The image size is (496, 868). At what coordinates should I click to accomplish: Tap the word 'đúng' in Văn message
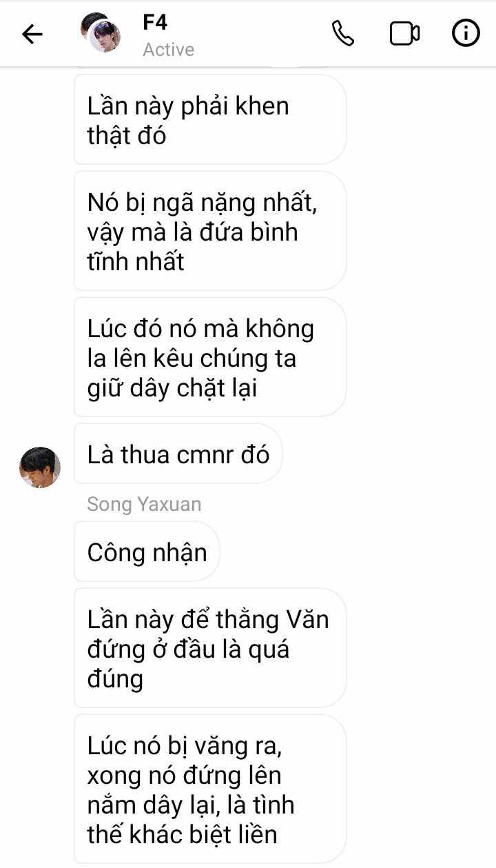[x=115, y=679]
